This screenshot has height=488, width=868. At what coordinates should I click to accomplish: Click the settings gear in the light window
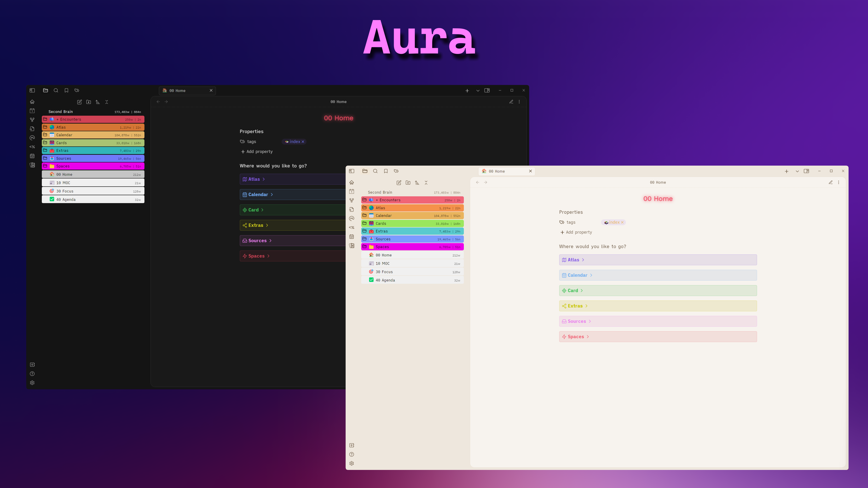(351, 463)
